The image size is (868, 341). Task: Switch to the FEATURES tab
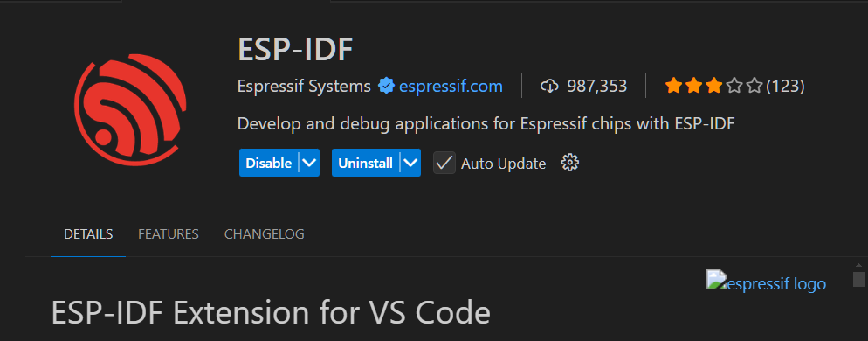tap(169, 234)
